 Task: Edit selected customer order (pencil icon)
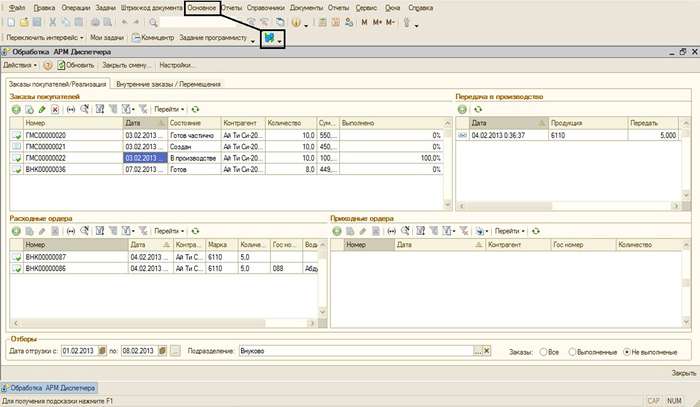pyautogui.click(x=42, y=109)
